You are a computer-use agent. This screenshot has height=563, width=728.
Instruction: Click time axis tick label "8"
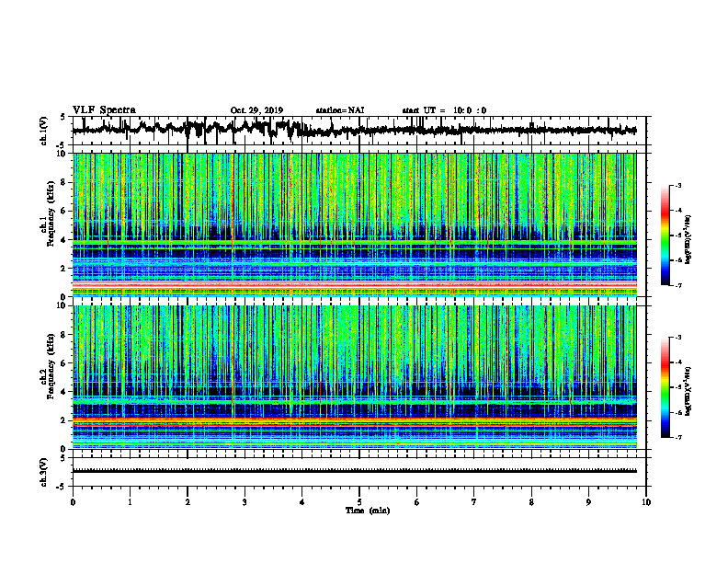click(x=531, y=502)
